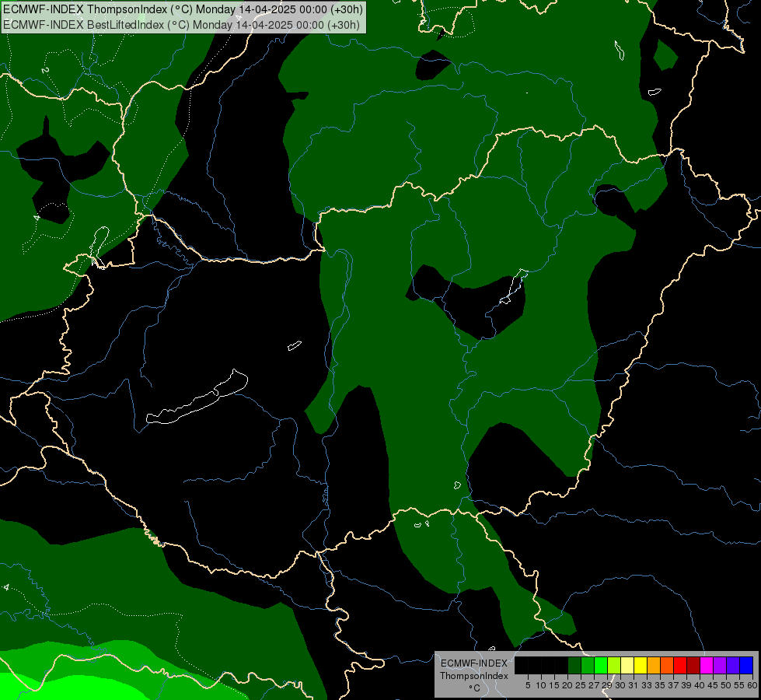
Task: Click the purple 45–50 legend swatch
Action: click(720, 665)
